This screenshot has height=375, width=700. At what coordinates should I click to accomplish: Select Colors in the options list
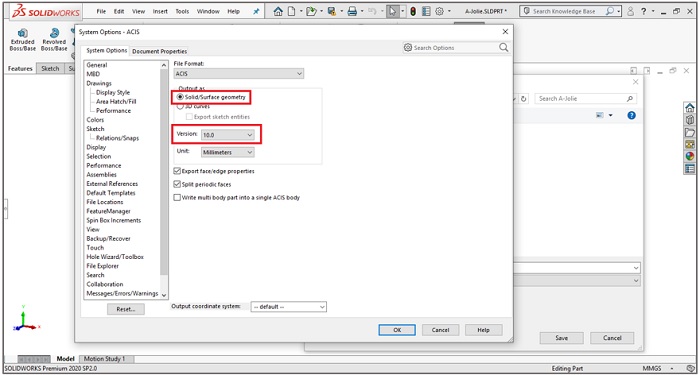pyautogui.click(x=95, y=120)
